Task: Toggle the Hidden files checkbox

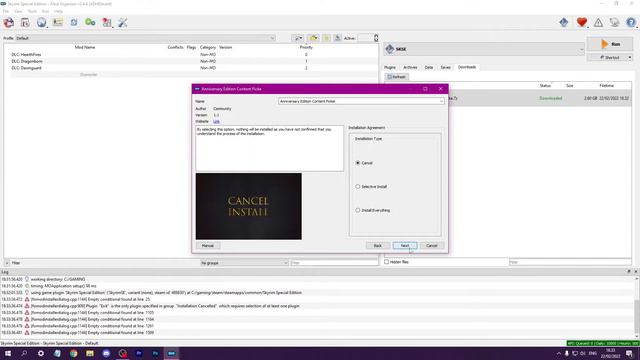Action: 387,262
